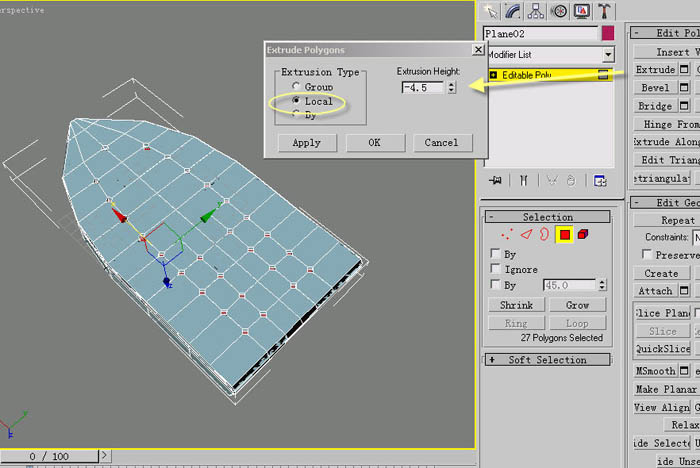Open the Modifier List dropdown
This screenshot has height=468, width=700.
[x=608, y=55]
